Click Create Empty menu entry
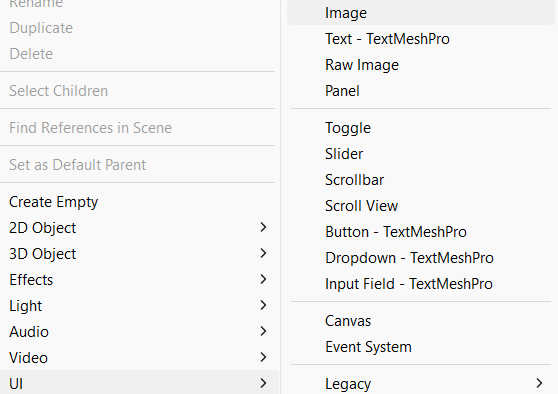 (139, 202)
